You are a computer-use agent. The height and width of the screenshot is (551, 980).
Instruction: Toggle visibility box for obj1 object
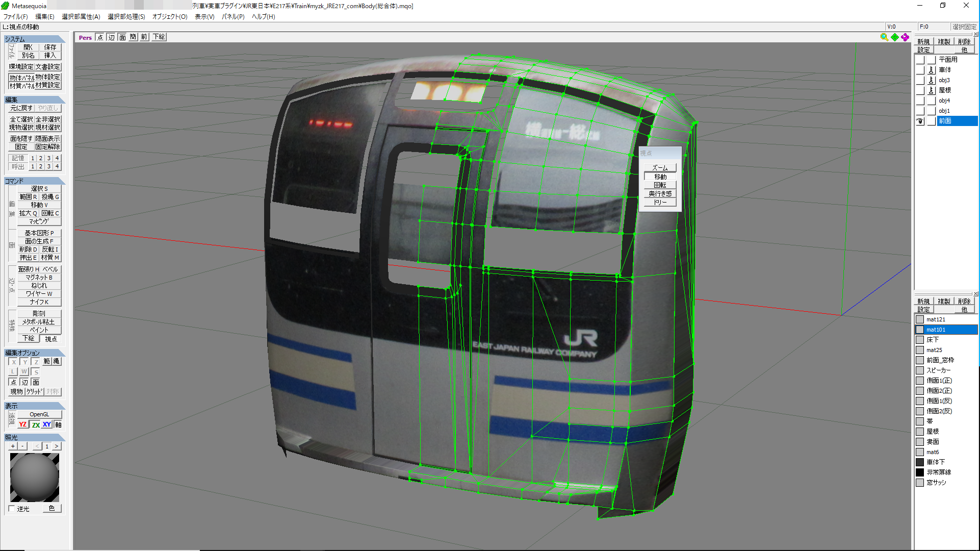[x=920, y=111]
